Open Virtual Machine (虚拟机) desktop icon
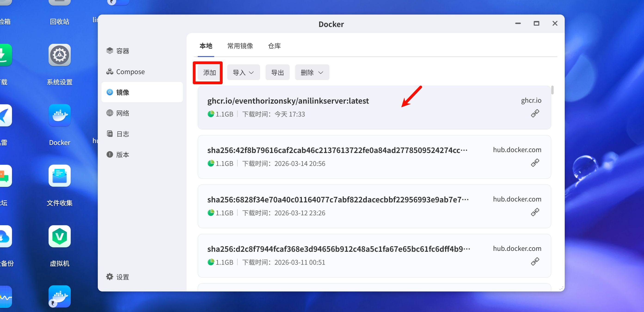Image resolution: width=644 pixels, height=312 pixels. click(59, 236)
